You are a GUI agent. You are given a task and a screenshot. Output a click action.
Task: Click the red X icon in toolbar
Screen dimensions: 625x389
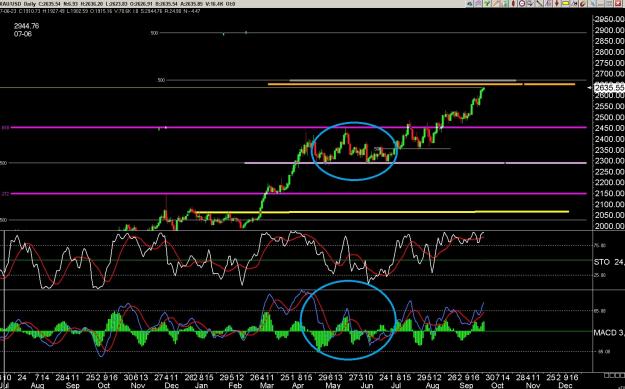click(x=618, y=4)
